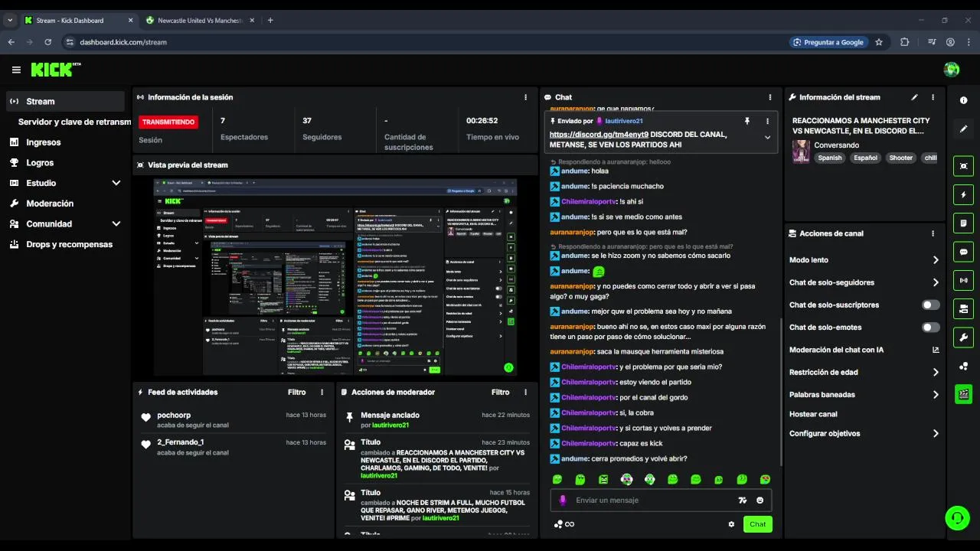Click Filtro in Acciones de moderador
Image resolution: width=980 pixels, height=551 pixels.
(x=501, y=392)
